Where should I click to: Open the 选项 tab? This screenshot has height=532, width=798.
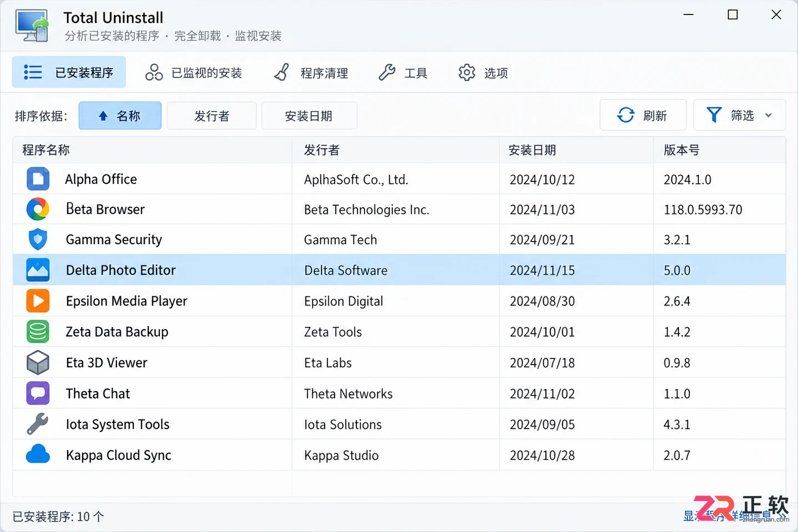click(483, 73)
